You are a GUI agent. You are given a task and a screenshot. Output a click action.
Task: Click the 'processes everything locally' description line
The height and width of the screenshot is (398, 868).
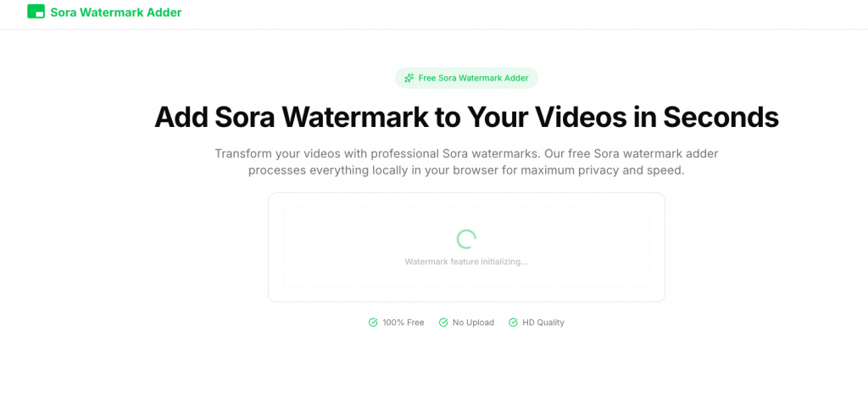[466, 170]
